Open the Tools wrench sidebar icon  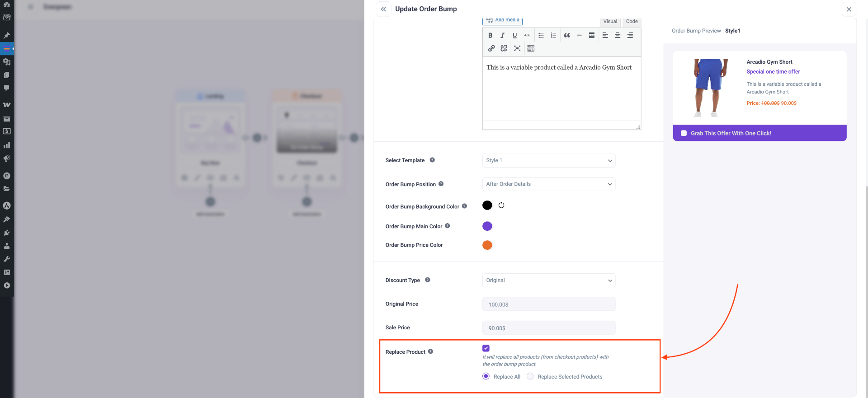coord(7,259)
